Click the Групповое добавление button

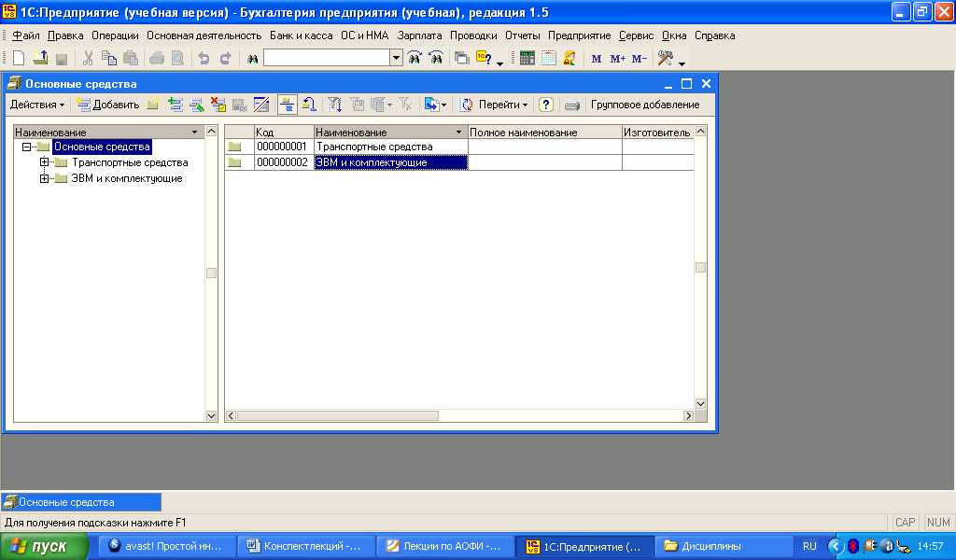[645, 105]
